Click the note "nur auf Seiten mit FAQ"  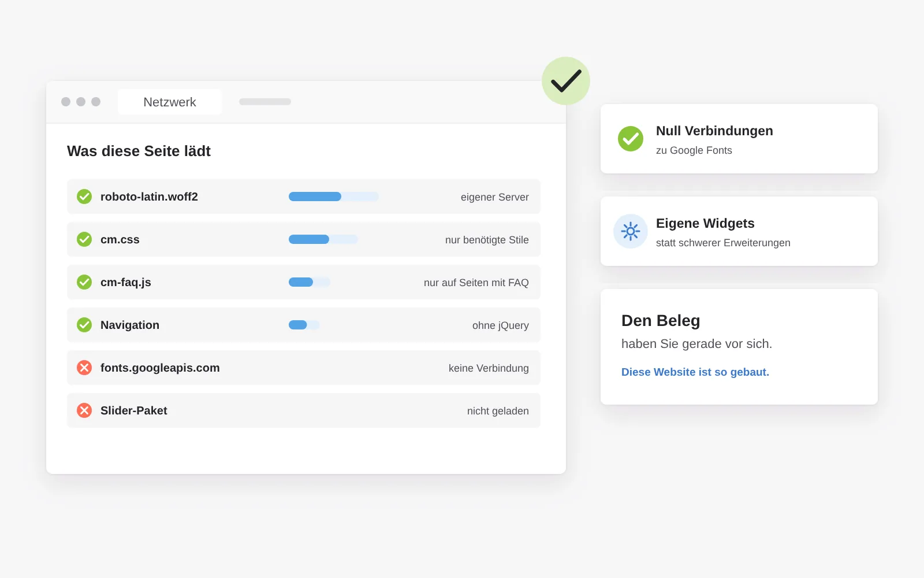point(476,283)
